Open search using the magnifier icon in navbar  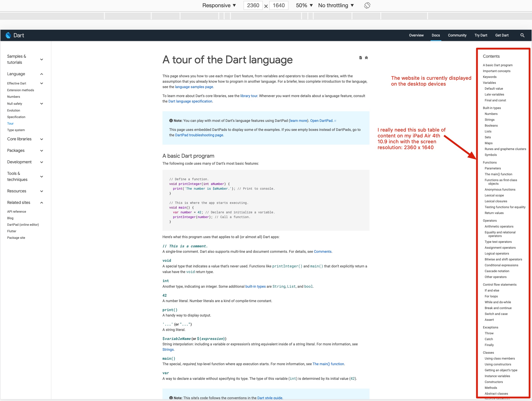(x=522, y=35)
